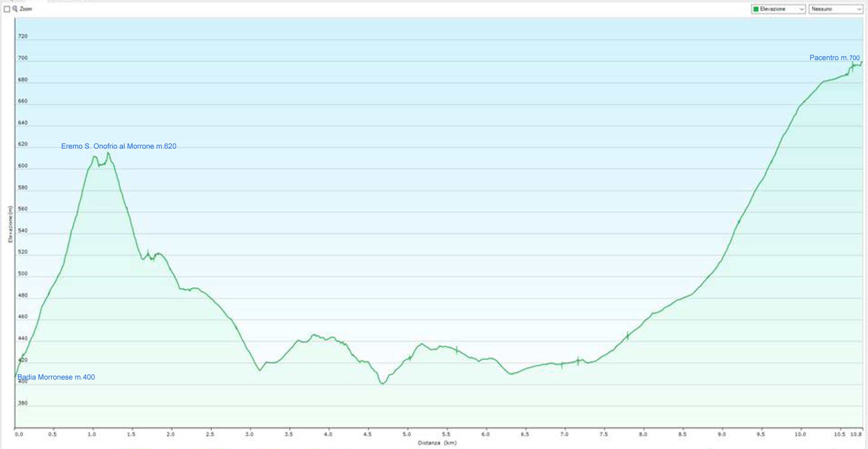Click the 5.0 km tick label

coord(407,434)
